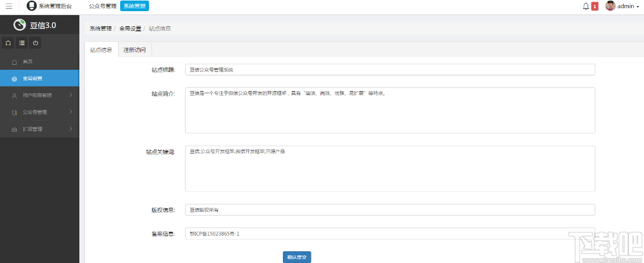Expand the 公众号管理 sidebar chevron
The image size is (644, 263).
coord(70,112)
